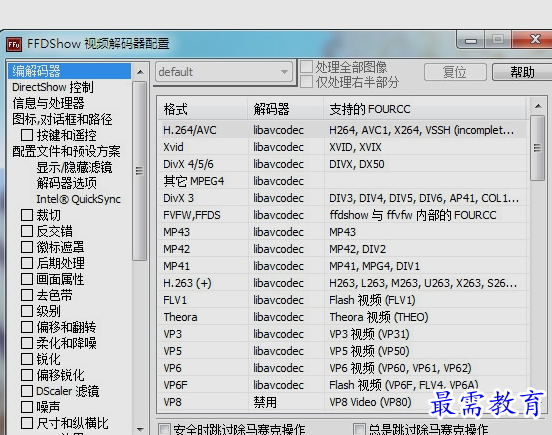Image resolution: width=552 pixels, height=435 pixels.
Task: Sort by the 格式 column header
Action: [x=202, y=109]
